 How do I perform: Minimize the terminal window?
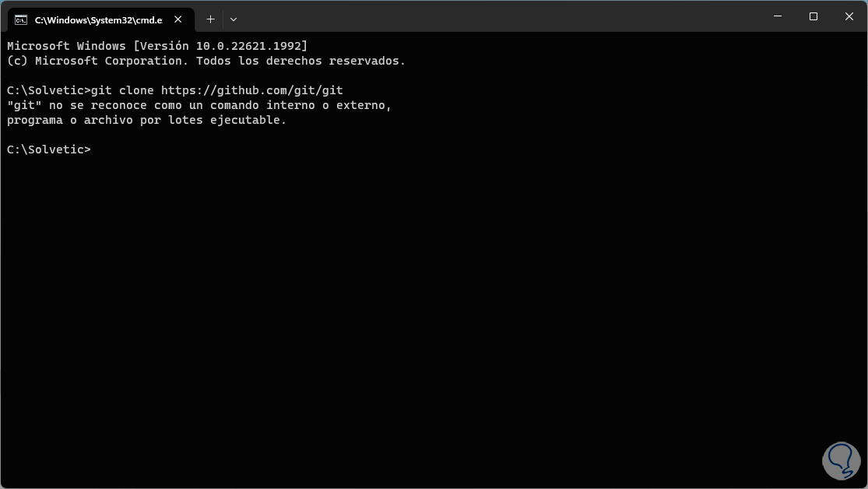(x=777, y=16)
